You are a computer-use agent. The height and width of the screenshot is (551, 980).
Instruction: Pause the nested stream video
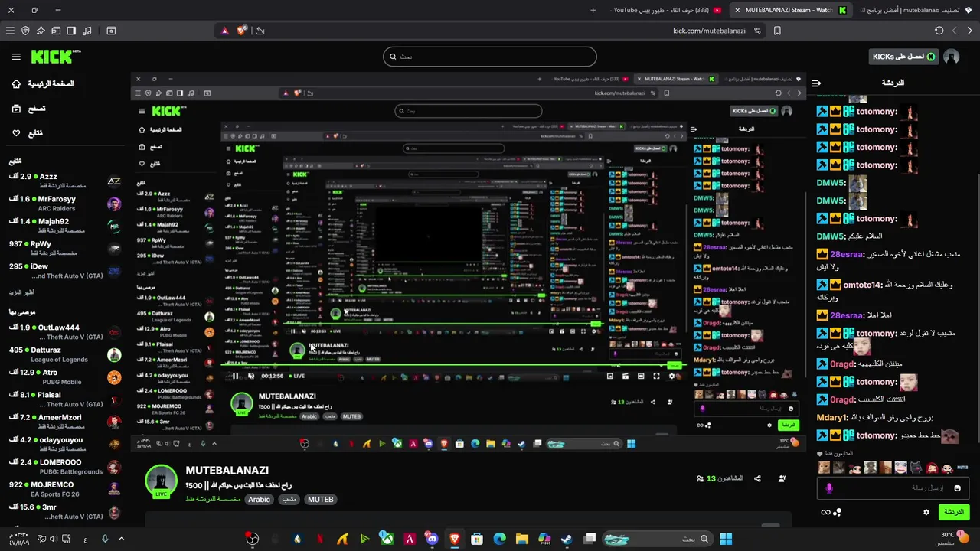(235, 376)
